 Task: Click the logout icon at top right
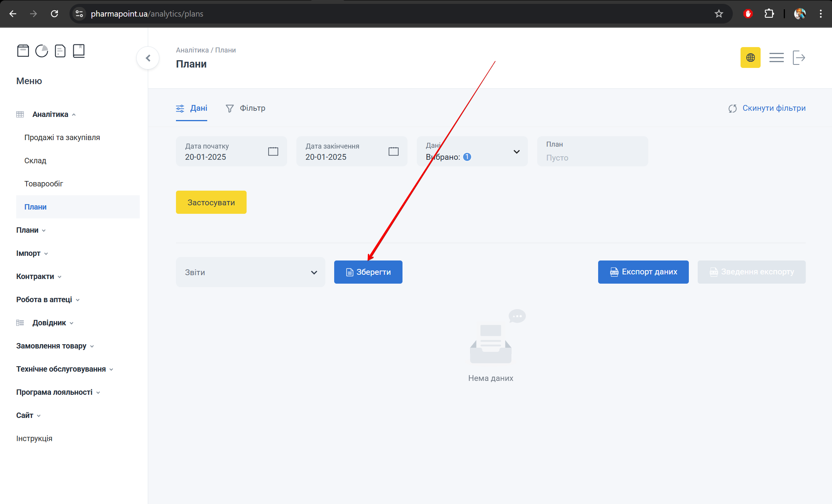tap(799, 58)
